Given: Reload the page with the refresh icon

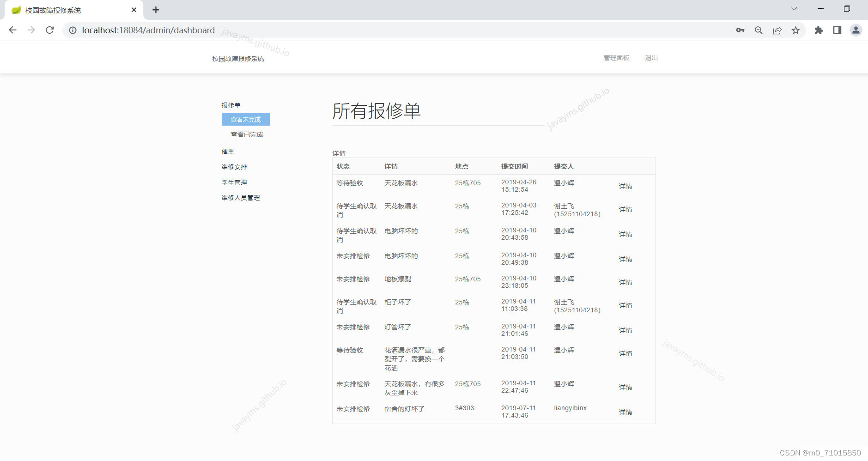Looking at the screenshot, I should coord(50,30).
